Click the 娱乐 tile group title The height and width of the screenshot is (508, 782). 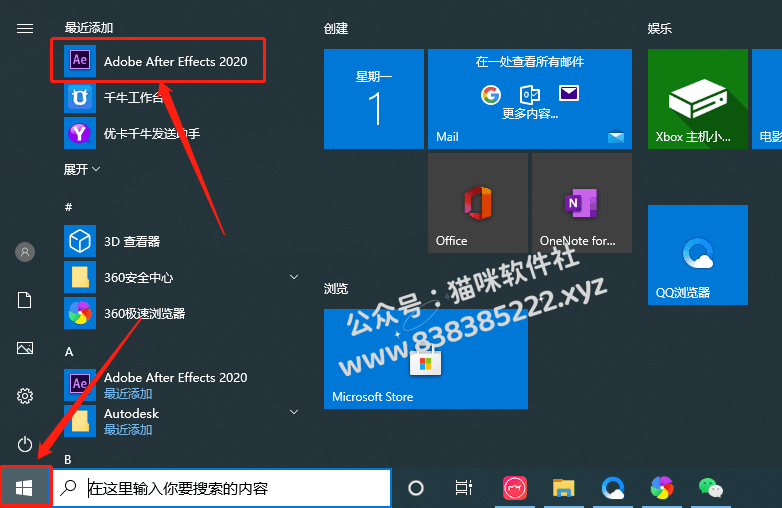coord(660,28)
